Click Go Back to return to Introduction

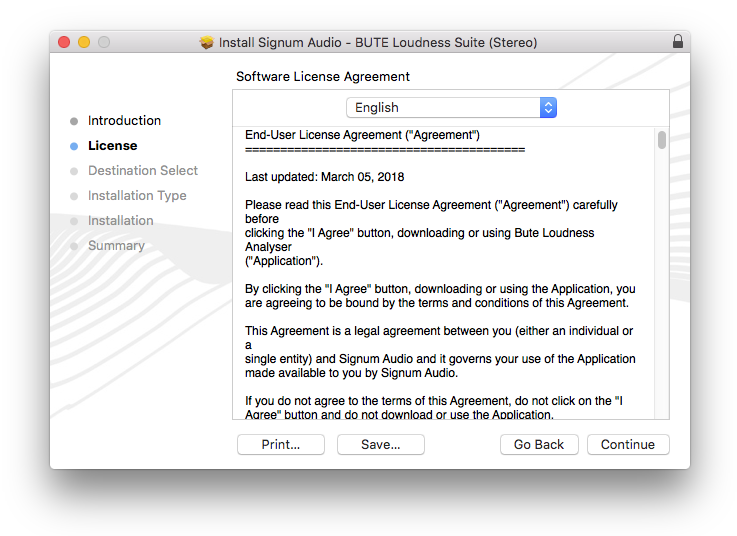tap(539, 445)
